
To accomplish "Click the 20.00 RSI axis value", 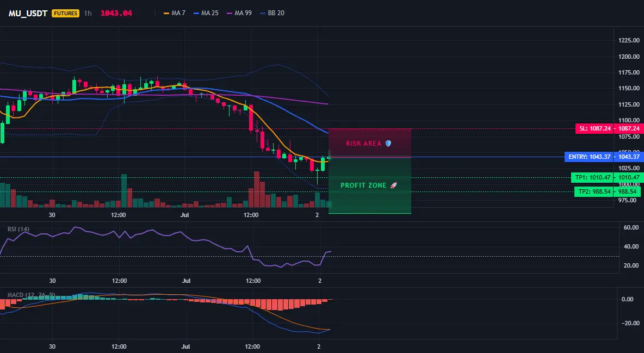I will coord(631,265).
